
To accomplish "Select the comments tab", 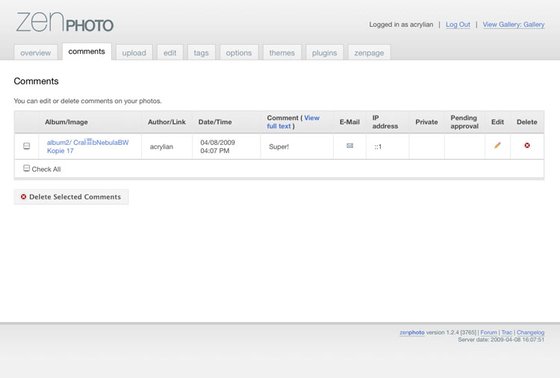I will tap(86, 51).
